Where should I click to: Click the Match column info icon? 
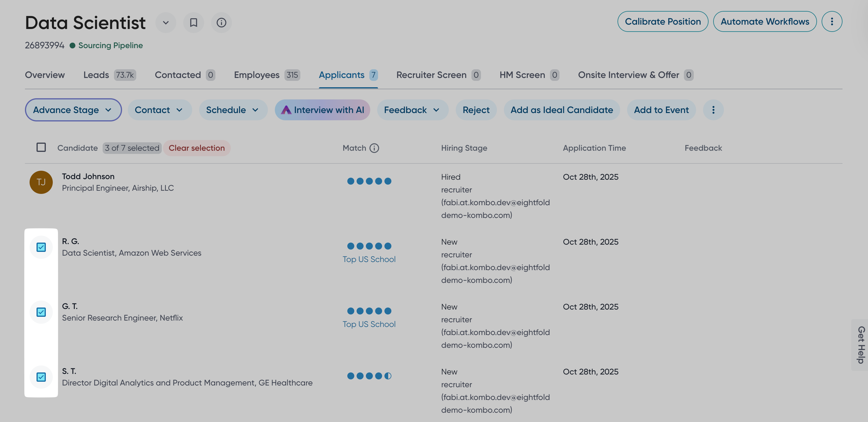[374, 148]
